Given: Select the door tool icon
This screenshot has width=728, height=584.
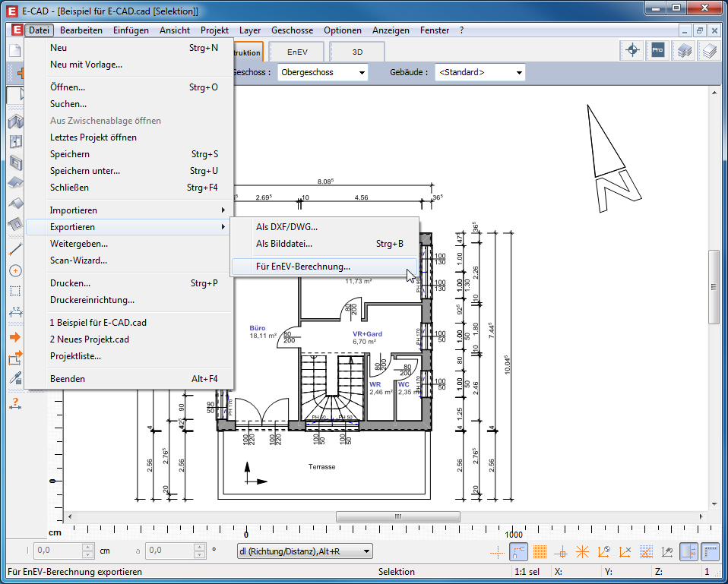Looking at the screenshot, I should [x=15, y=141].
